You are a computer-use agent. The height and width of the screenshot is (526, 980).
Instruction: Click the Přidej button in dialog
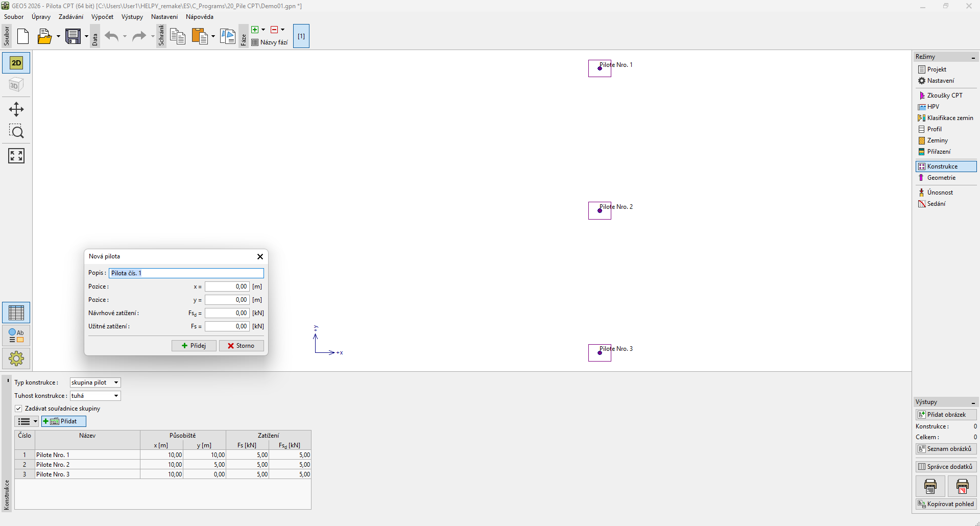194,346
